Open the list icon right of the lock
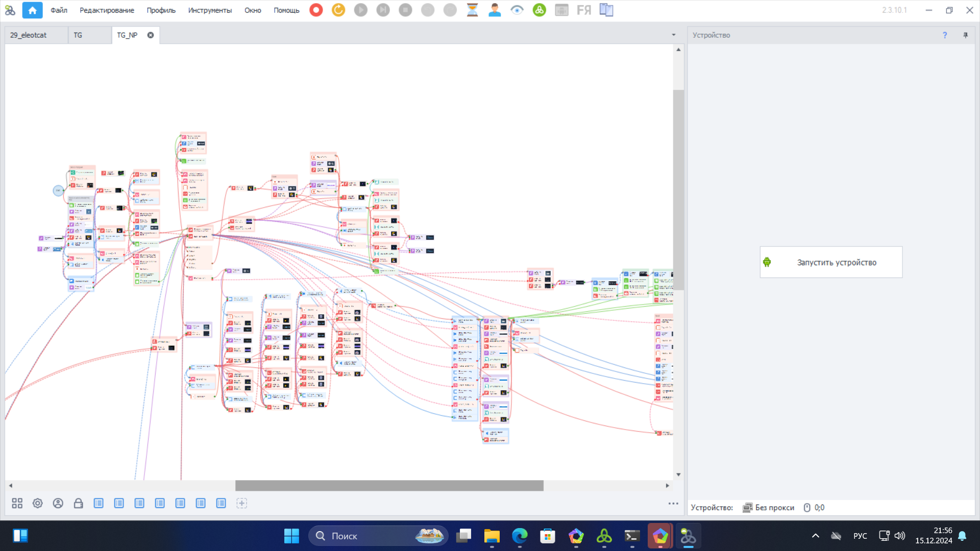Screen dimensions: 980x551 pyautogui.click(x=99, y=504)
